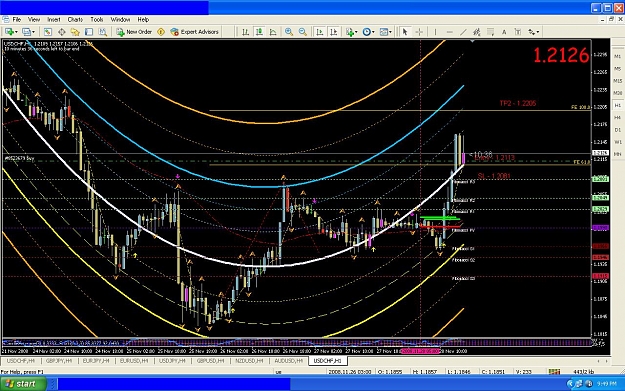The image size is (625, 391).
Task: Open the Periods clock dropdown
Action: tap(368, 32)
